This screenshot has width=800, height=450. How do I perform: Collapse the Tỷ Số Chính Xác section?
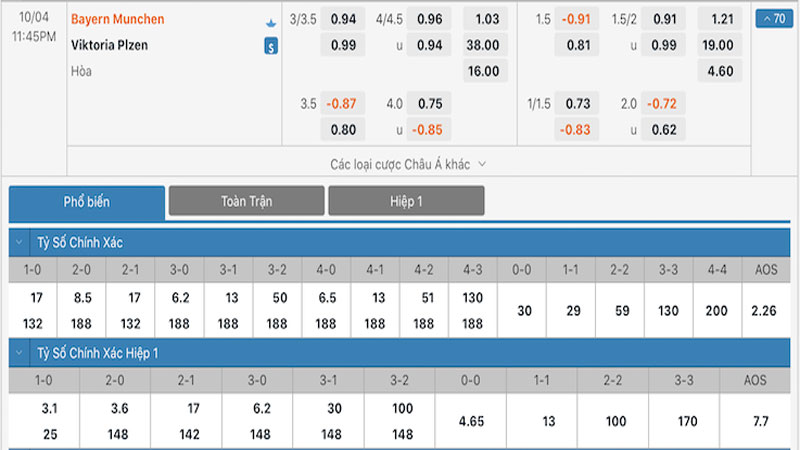19,241
